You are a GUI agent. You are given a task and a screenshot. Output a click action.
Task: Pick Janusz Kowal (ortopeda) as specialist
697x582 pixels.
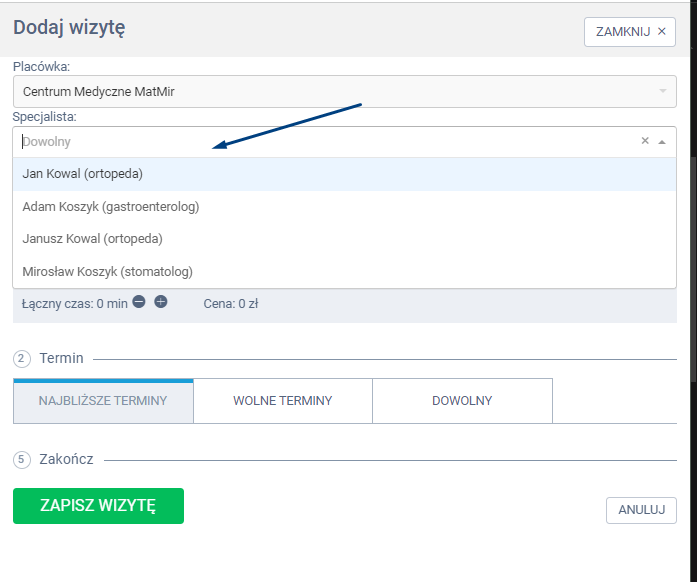[92, 239]
